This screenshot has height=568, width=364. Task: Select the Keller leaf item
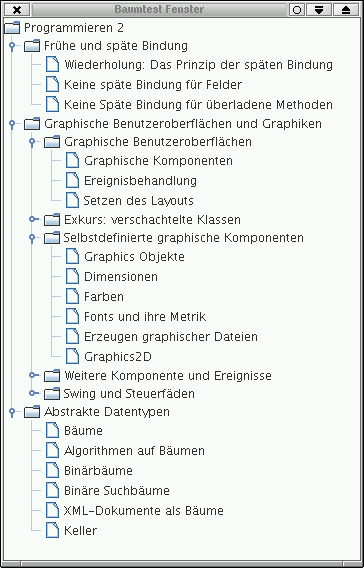coord(80,531)
